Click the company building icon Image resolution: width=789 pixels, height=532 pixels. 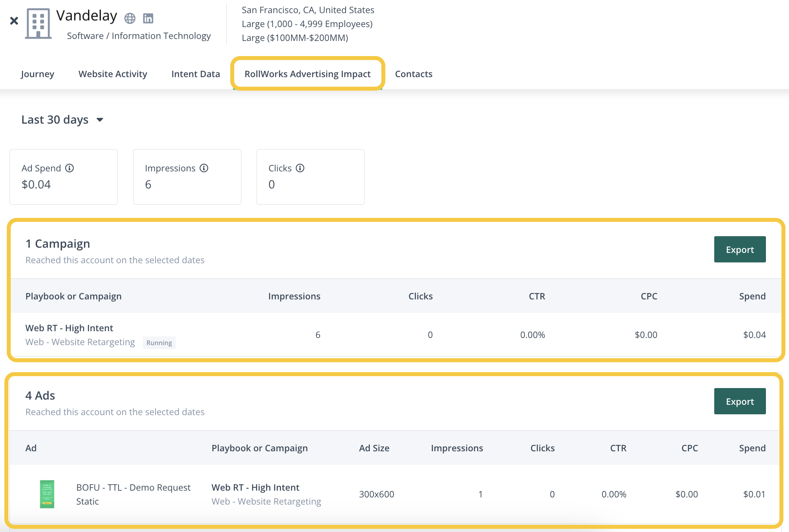tap(38, 23)
